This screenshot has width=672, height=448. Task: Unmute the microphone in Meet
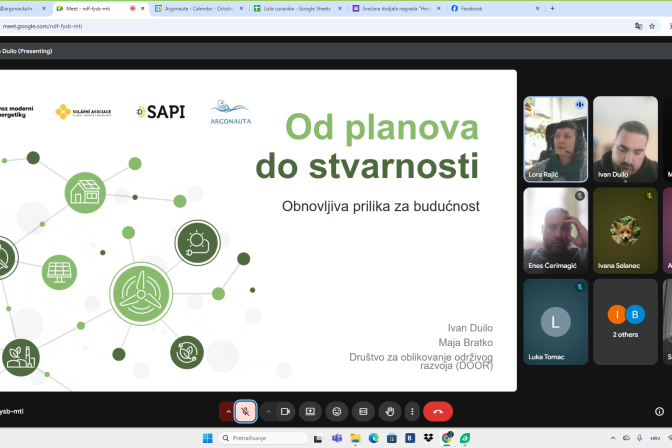click(246, 411)
